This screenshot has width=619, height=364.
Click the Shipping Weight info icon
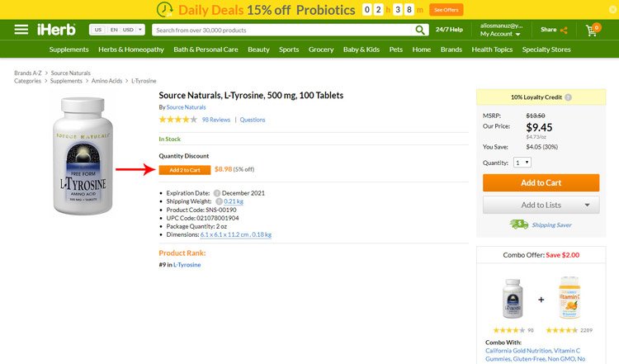[219, 201]
